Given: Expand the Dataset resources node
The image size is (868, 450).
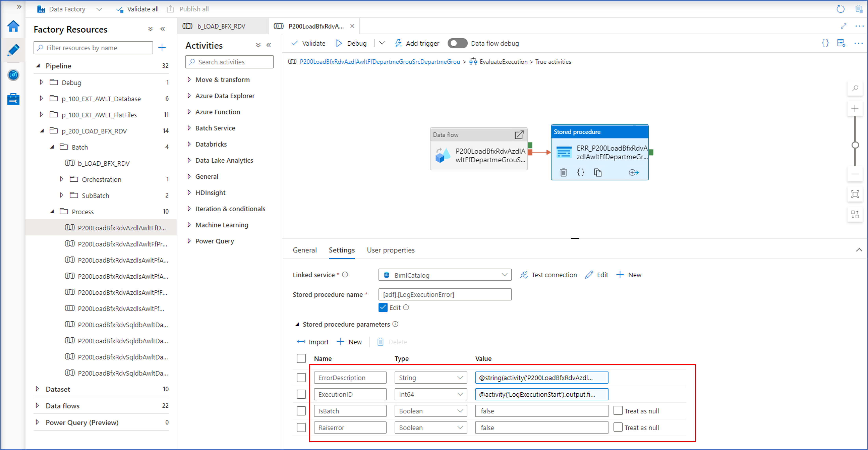Looking at the screenshot, I should pyautogui.click(x=37, y=389).
